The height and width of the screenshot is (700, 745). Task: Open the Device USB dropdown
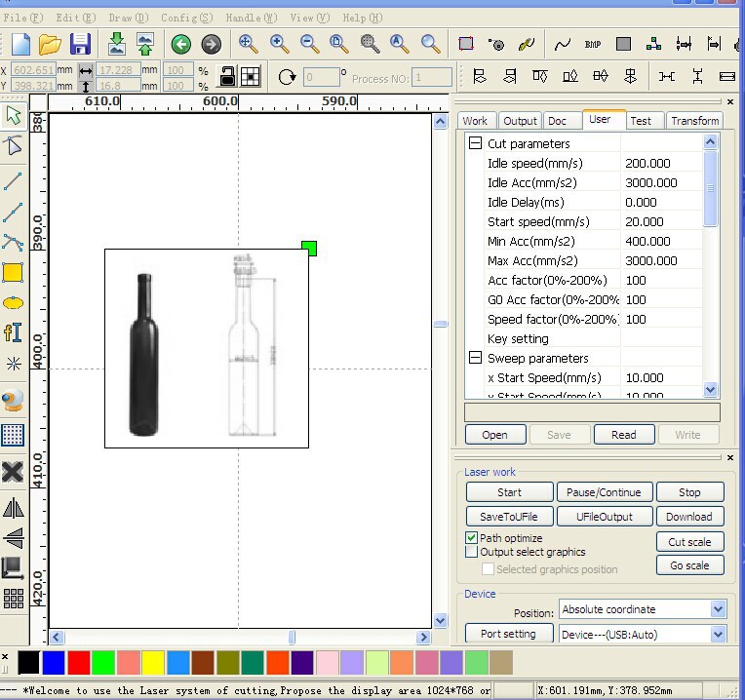point(718,634)
